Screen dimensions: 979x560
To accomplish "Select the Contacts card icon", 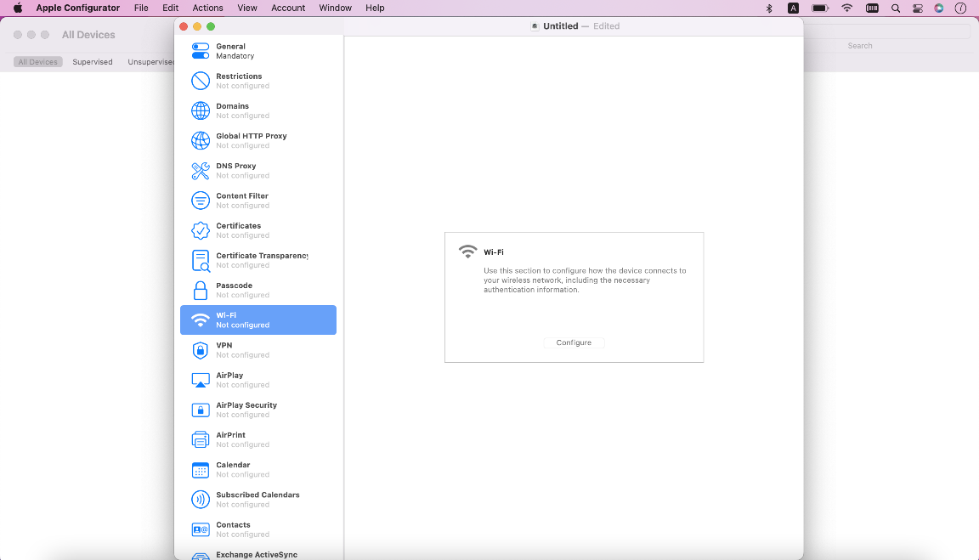I will [x=201, y=530].
